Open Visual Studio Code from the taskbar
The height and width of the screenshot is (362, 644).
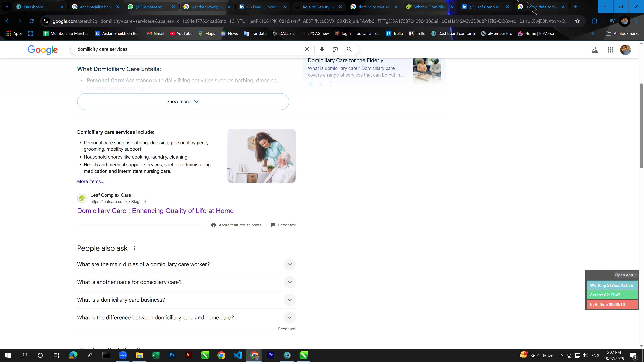coord(238,355)
